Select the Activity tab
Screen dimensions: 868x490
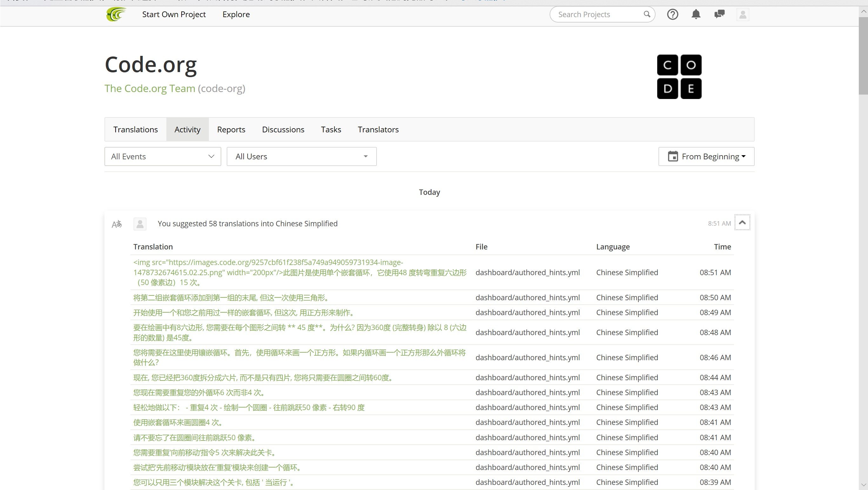click(187, 129)
